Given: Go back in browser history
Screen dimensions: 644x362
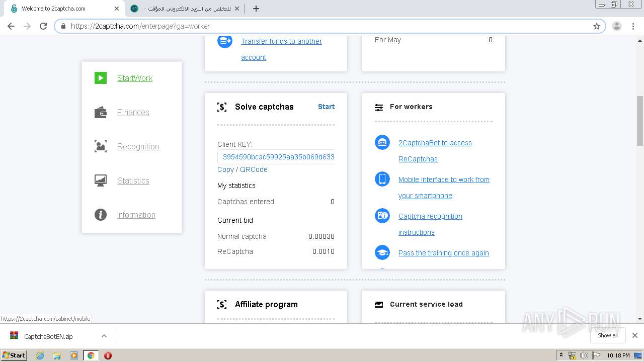Looking at the screenshot, I should 11,26.
